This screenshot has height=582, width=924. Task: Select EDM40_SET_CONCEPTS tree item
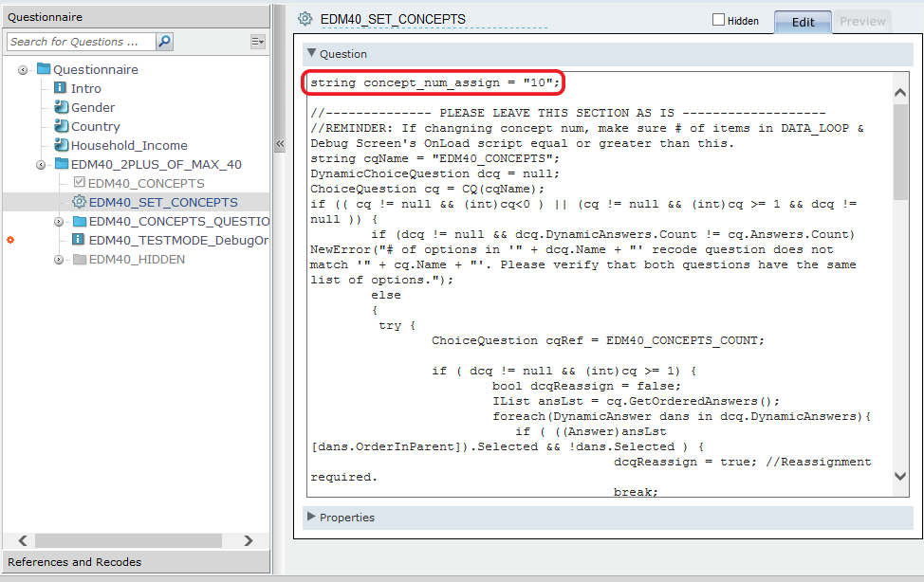(x=163, y=202)
